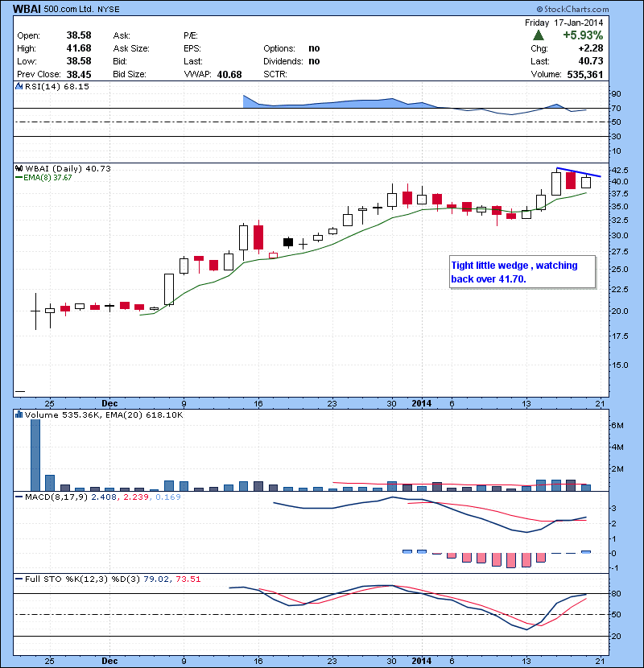Click the Volume 535.36K, EMA(20) 618.10K legend

point(104,415)
